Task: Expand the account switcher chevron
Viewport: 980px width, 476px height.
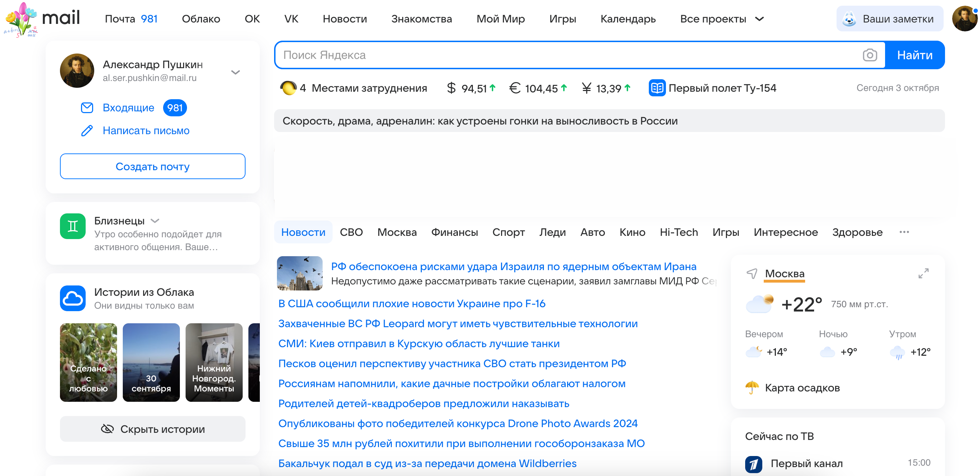Action: pos(236,72)
